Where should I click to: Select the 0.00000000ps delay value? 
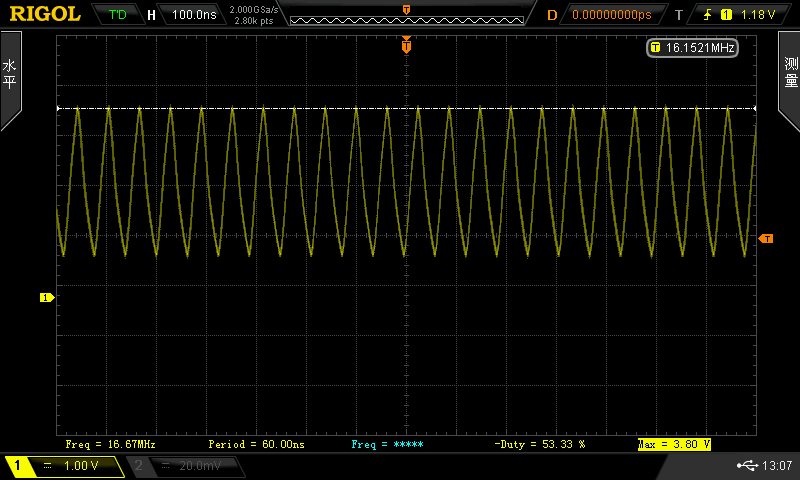[612, 14]
